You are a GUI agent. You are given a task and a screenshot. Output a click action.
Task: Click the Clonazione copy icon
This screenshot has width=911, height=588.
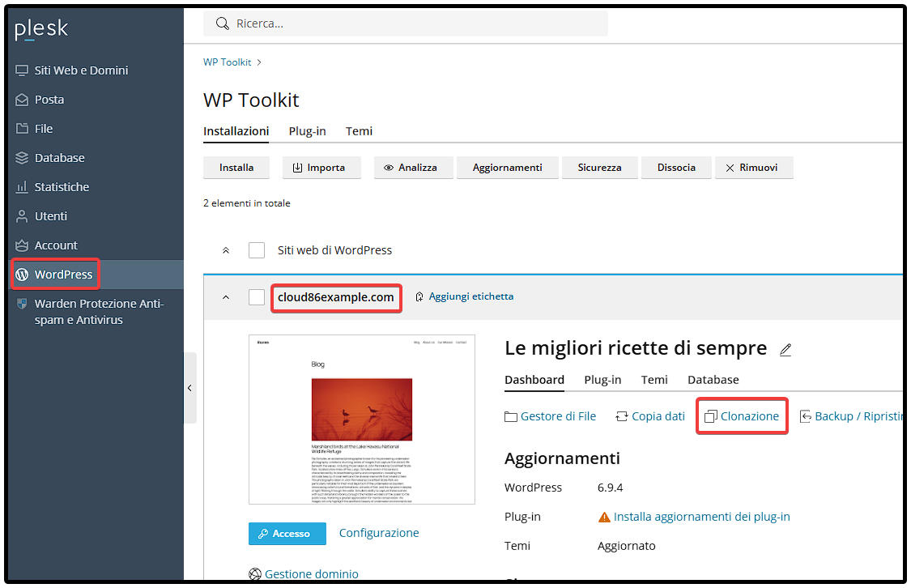710,416
